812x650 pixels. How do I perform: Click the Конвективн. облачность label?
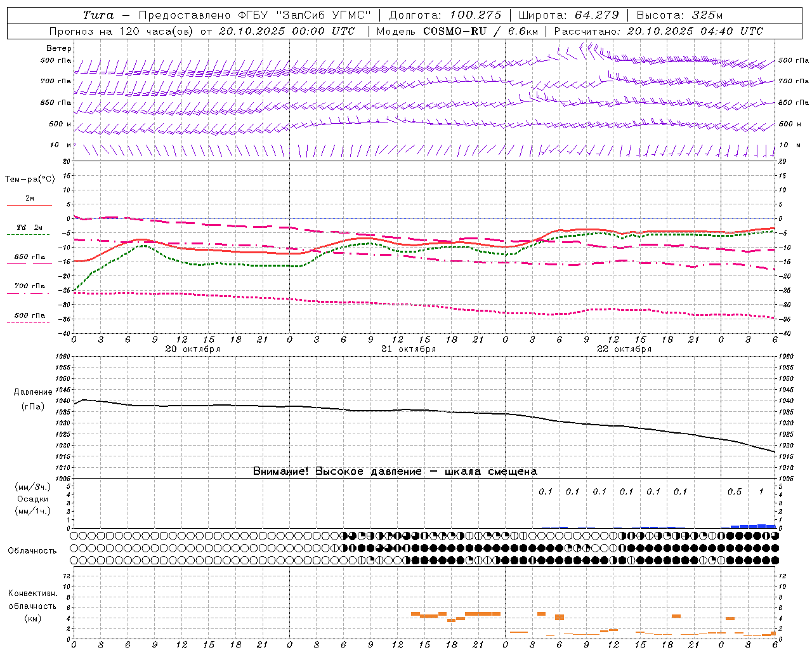coord(32,600)
